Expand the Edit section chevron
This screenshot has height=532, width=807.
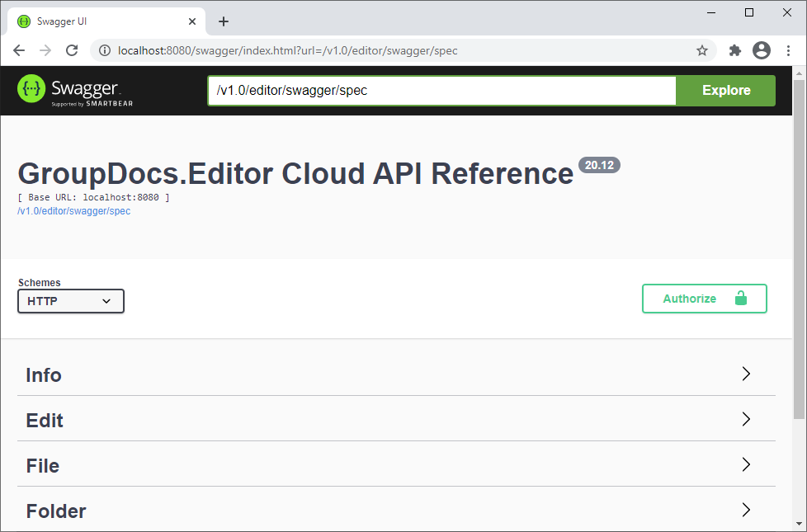[746, 419]
